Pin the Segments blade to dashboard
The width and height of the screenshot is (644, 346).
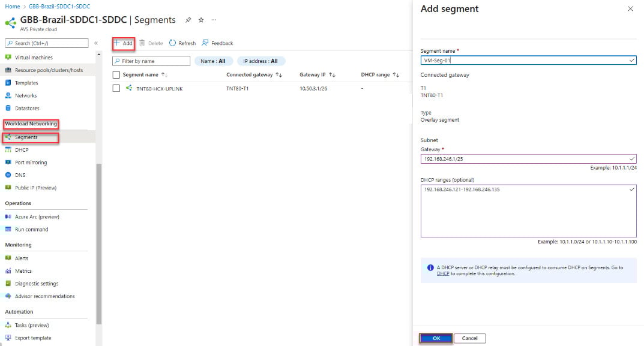[x=188, y=20]
